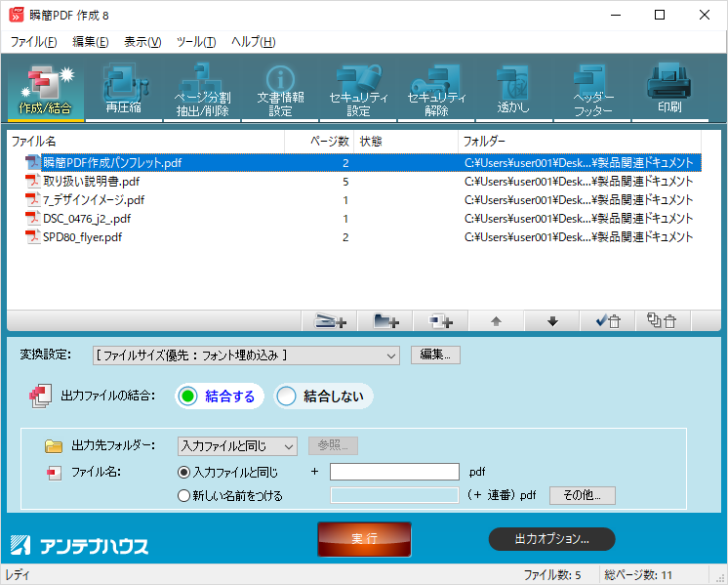Open ファイル(F) menu

(34, 42)
